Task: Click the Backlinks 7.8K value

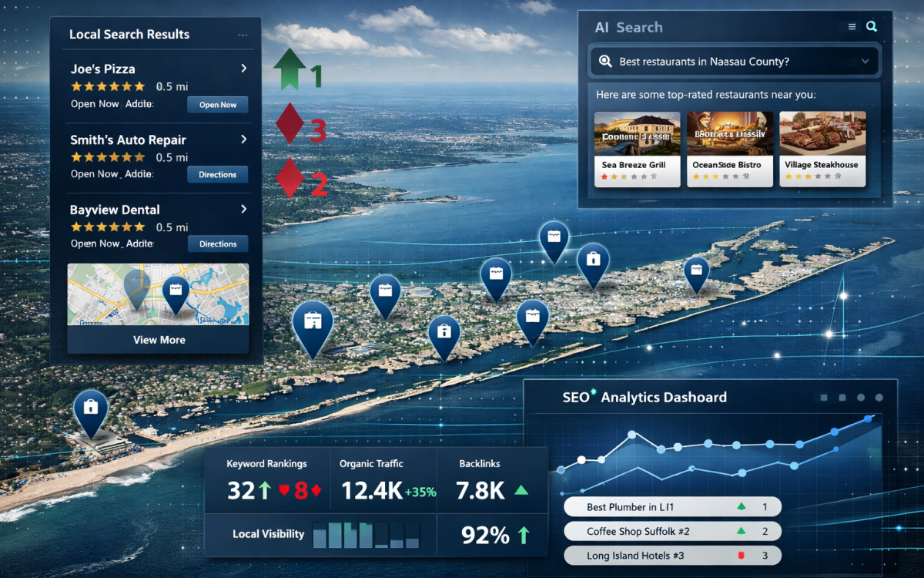Action: point(480,490)
